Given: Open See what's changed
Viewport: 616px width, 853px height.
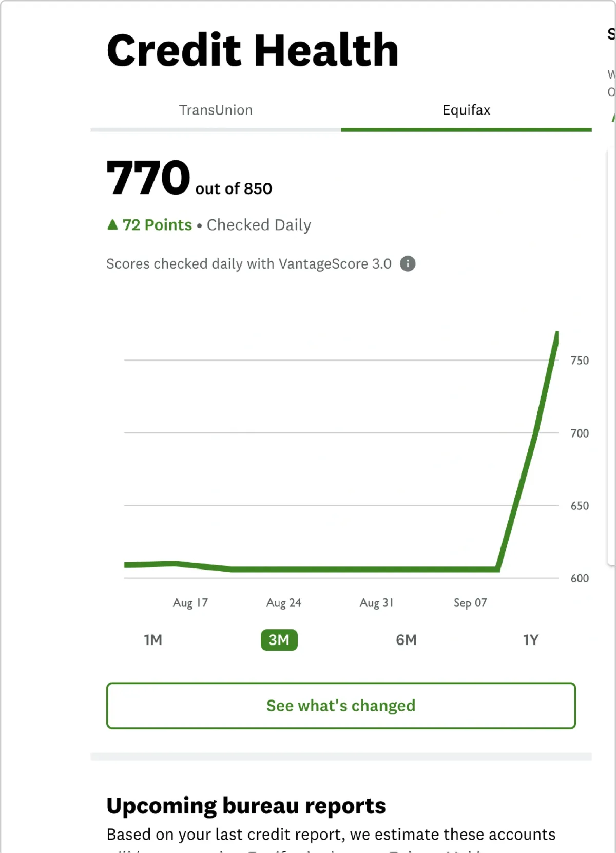Looking at the screenshot, I should (341, 706).
